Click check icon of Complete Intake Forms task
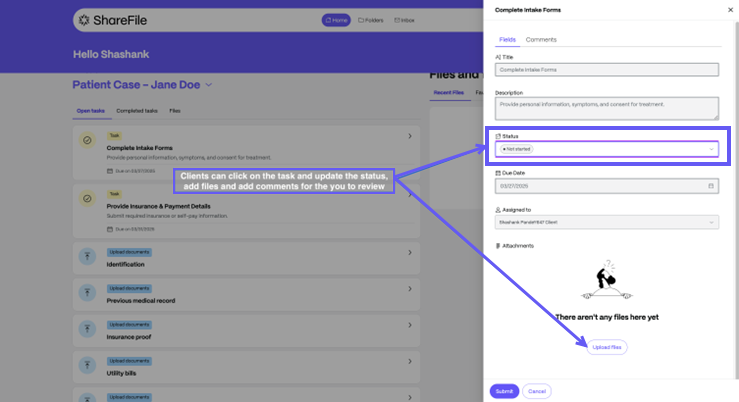The height and width of the screenshot is (402, 739). coord(87,140)
